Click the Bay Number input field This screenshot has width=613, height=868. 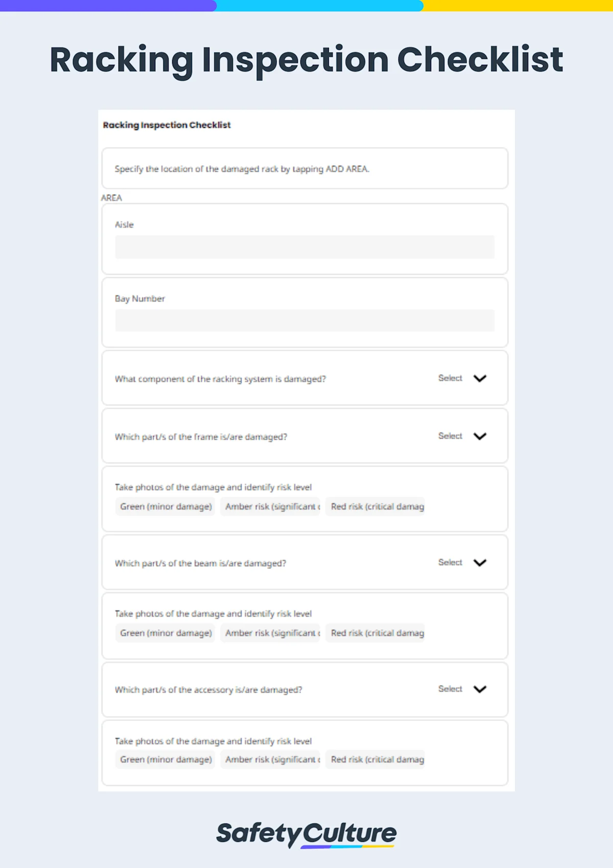[x=305, y=321]
